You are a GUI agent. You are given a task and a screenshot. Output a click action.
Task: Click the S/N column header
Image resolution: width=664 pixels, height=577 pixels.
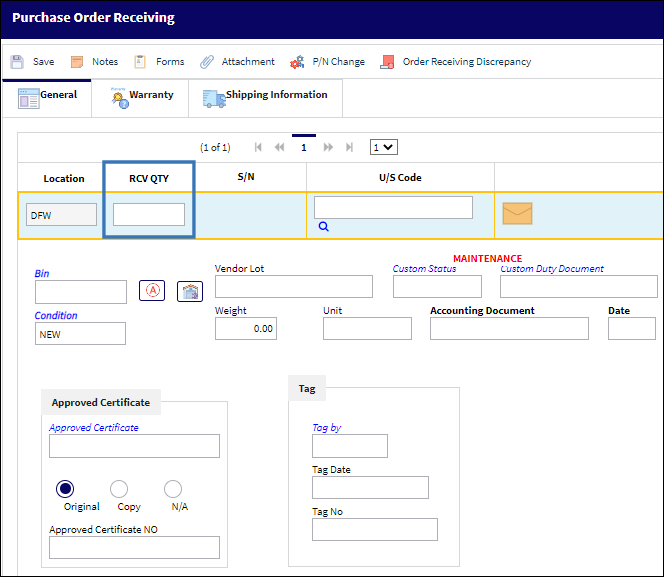point(246,177)
